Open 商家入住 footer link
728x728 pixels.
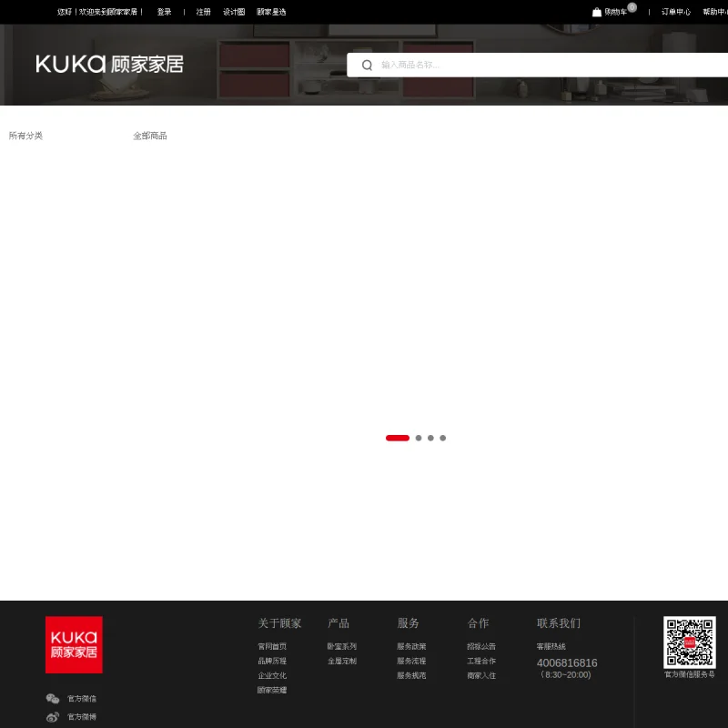click(x=481, y=675)
